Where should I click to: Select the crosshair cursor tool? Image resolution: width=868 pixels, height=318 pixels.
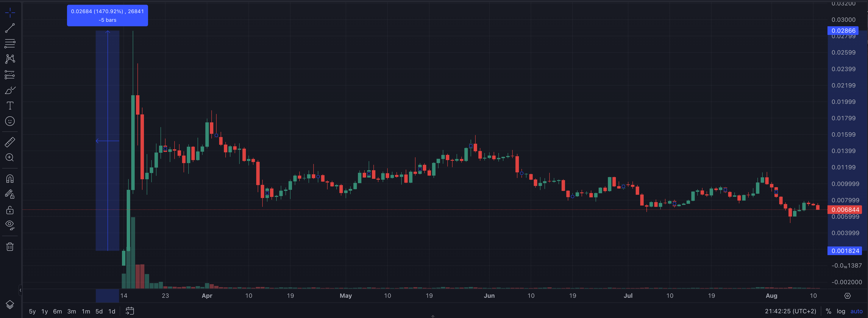10,13
